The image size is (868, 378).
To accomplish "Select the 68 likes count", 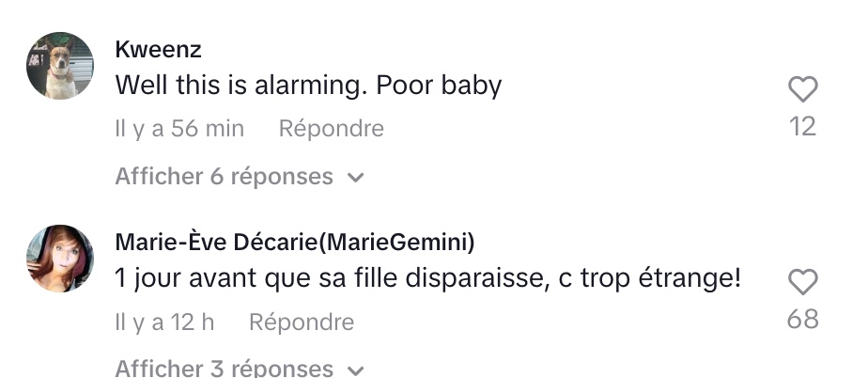I will point(802,320).
